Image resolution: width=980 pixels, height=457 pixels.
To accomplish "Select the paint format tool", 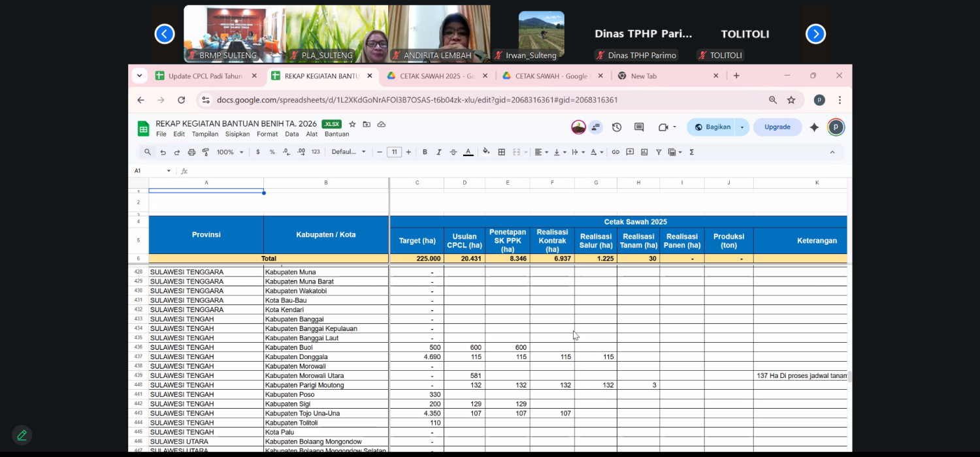I will 206,152.
